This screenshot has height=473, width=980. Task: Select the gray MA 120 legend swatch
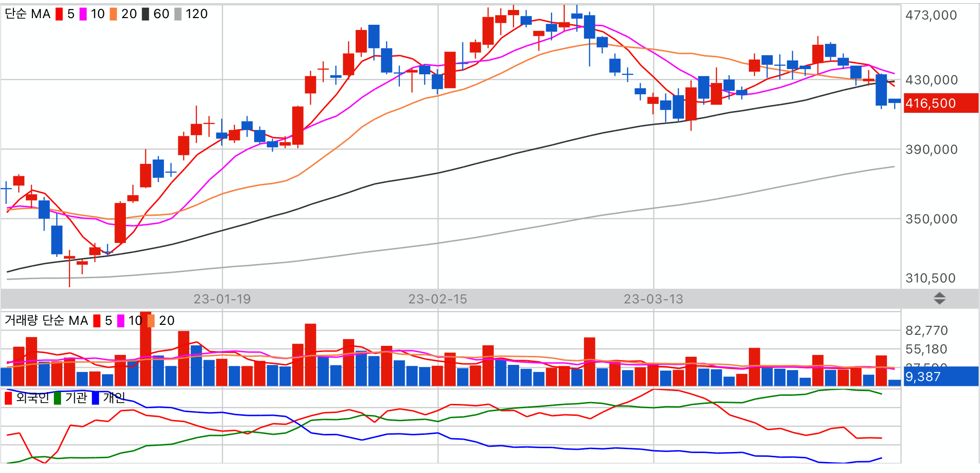coord(178,14)
